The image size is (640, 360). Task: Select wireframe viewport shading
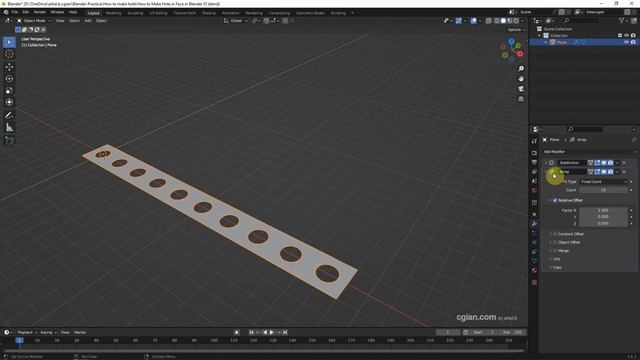pos(496,20)
